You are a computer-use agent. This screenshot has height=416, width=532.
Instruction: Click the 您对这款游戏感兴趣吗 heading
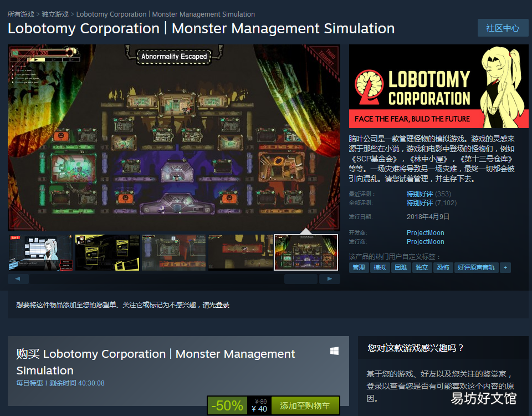(415, 348)
